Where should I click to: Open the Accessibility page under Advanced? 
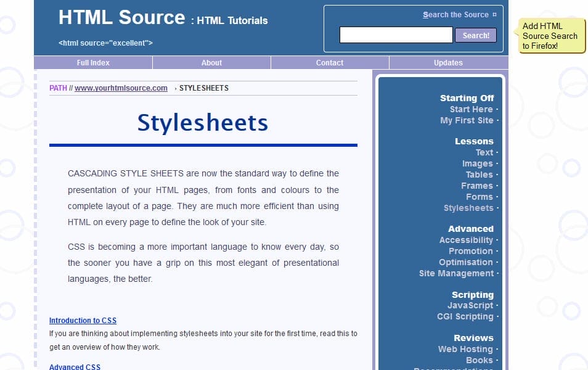point(466,240)
